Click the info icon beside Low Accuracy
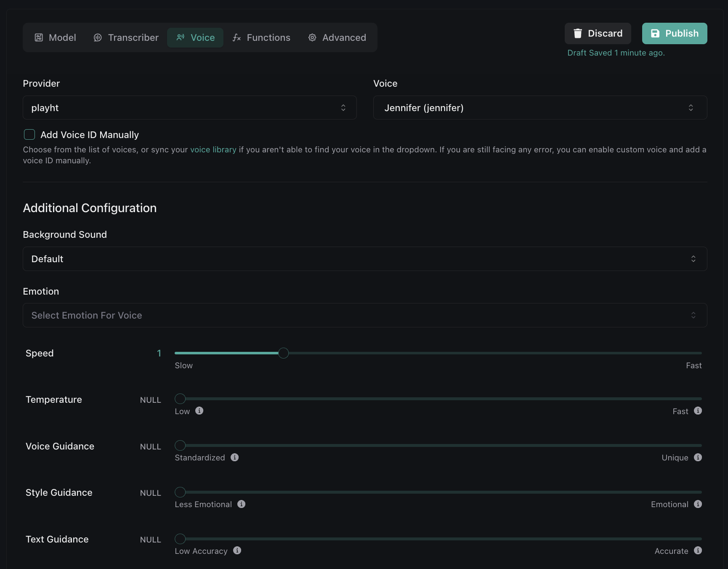The width and height of the screenshot is (728, 569). tap(237, 550)
